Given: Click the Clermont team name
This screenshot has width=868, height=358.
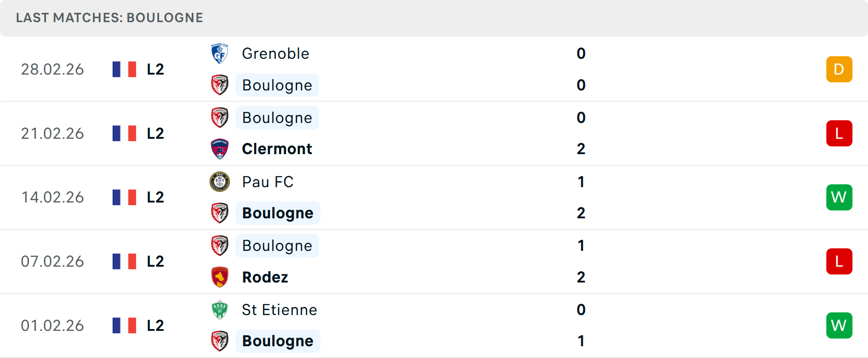Looking at the screenshot, I should 277,149.
